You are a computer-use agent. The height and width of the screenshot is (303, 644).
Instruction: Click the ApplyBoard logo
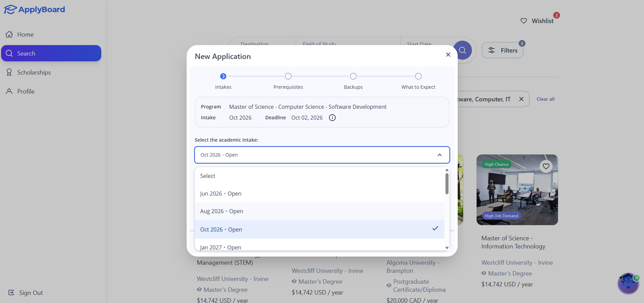tap(34, 9)
